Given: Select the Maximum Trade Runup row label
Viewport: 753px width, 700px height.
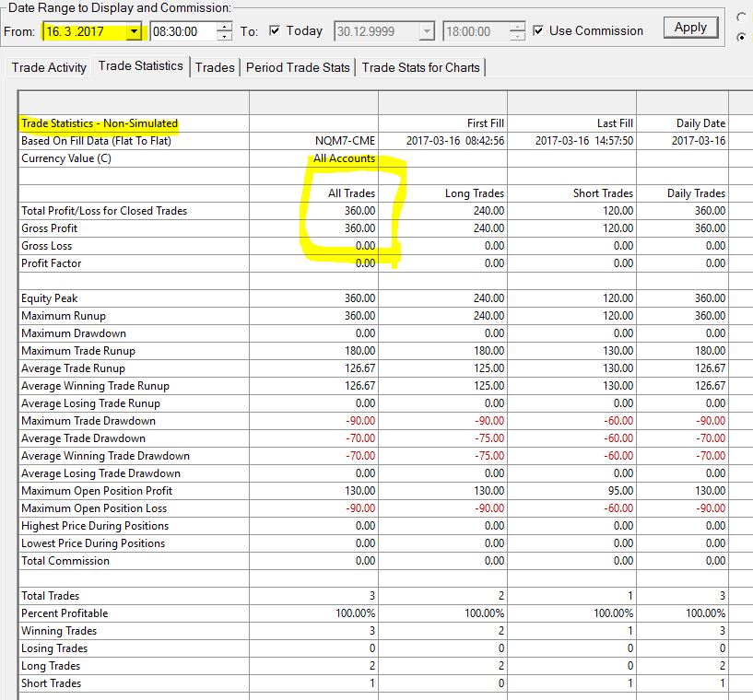Looking at the screenshot, I should [x=78, y=351].
